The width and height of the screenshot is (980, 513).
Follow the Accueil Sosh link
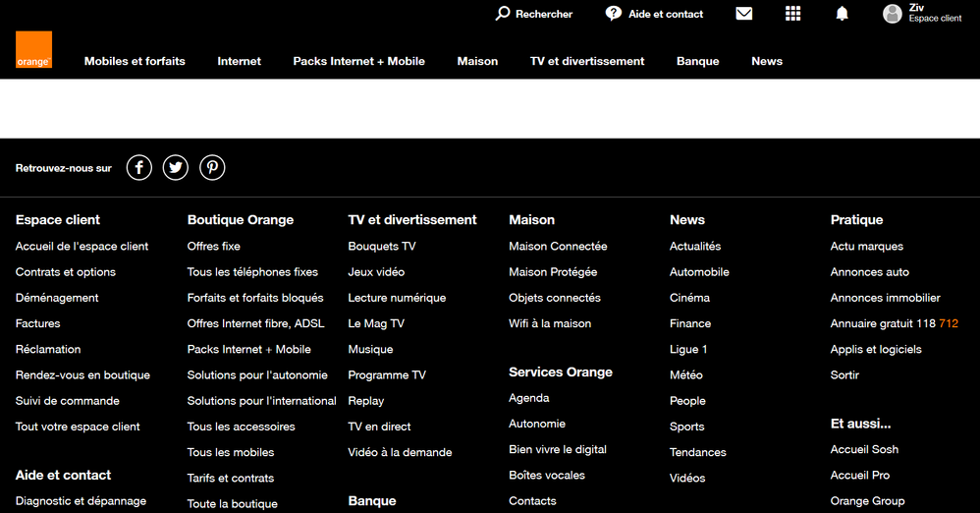(864, 449)
